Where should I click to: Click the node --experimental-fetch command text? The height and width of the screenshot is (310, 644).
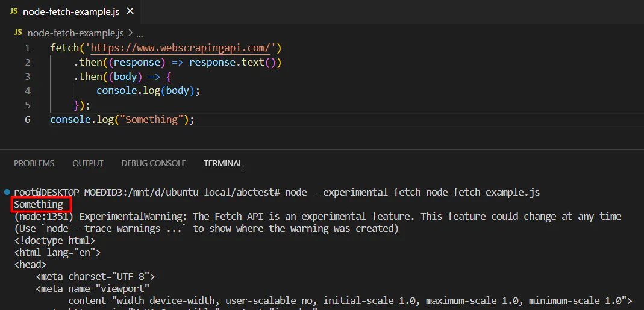412,193
